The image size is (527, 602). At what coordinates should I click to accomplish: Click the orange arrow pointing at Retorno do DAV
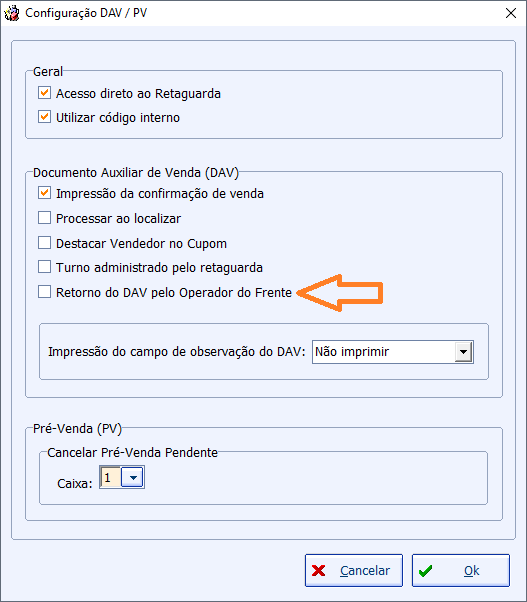340,293
